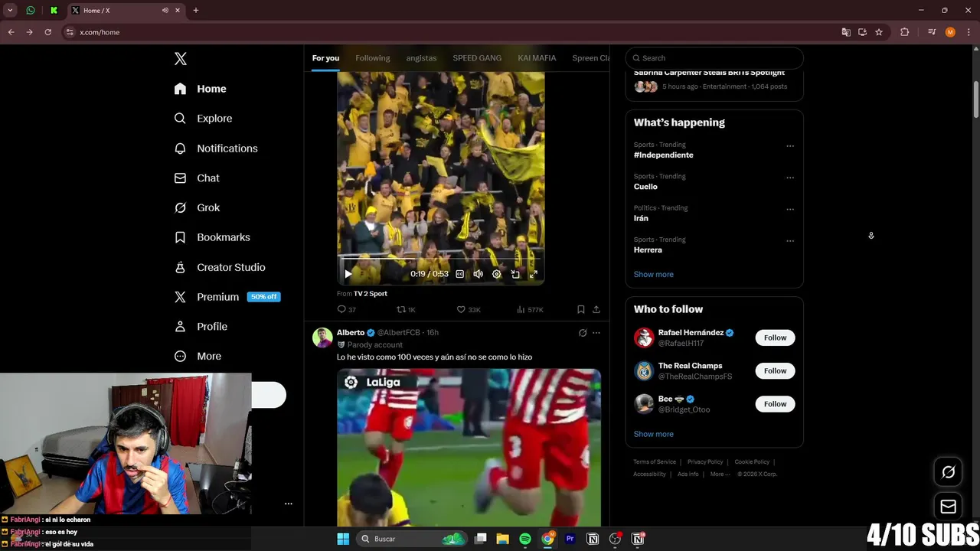Click the Search input field

714,58
